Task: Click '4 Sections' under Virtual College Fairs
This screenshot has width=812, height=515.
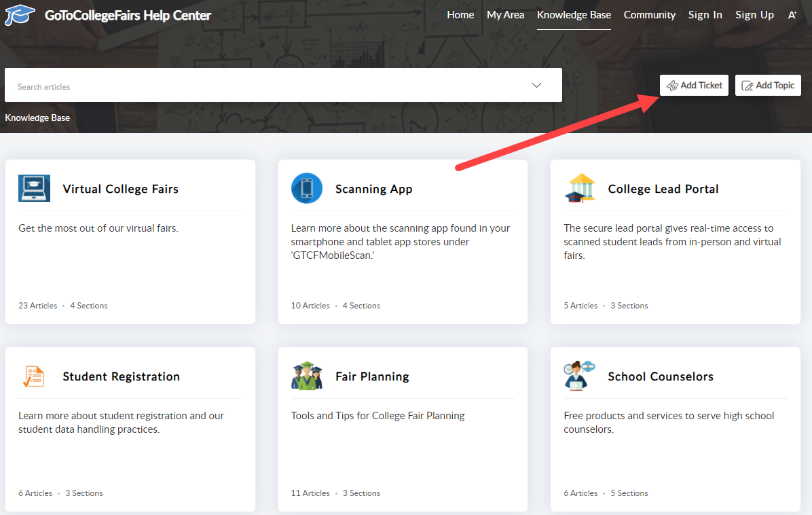Action: (x=88, y=306)
